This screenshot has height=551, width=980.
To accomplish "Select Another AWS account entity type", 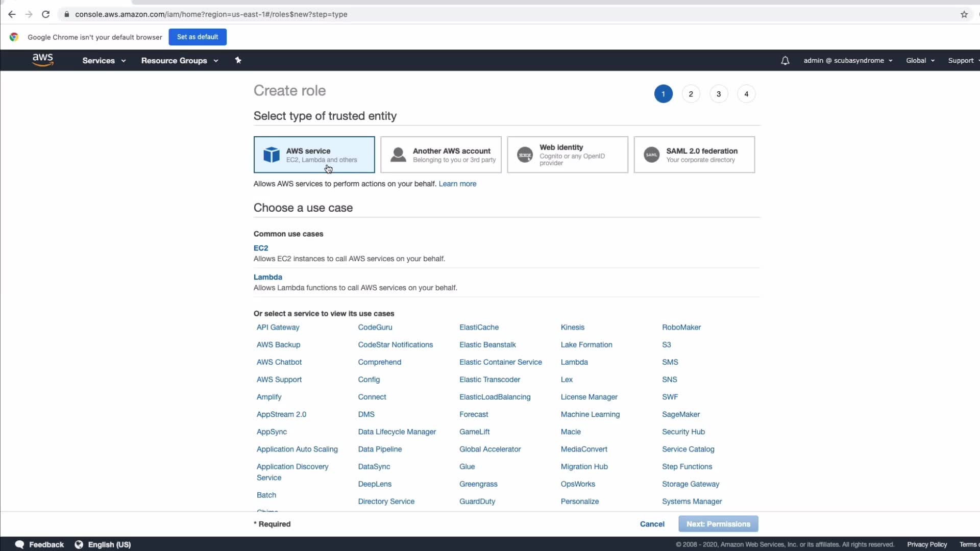I will 440,155.
